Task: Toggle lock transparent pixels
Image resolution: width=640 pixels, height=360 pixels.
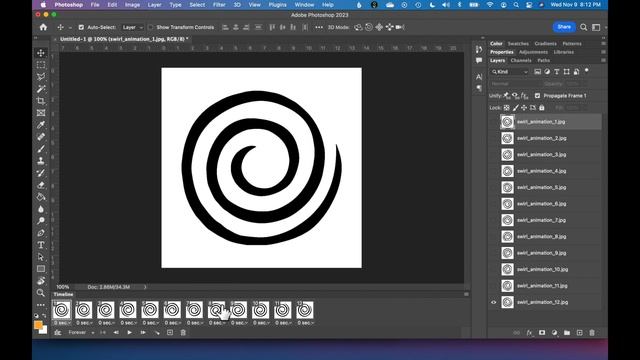Action: (x=506, y=108)
